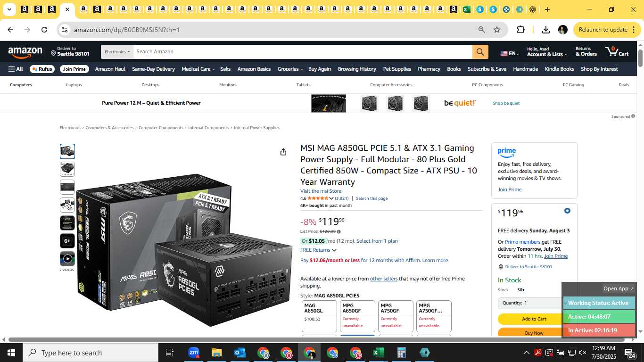The width and height of the screenshot is (644, 362).
Task: Click the 6+ more images thumbnail
Action: [x=67, y=241]
